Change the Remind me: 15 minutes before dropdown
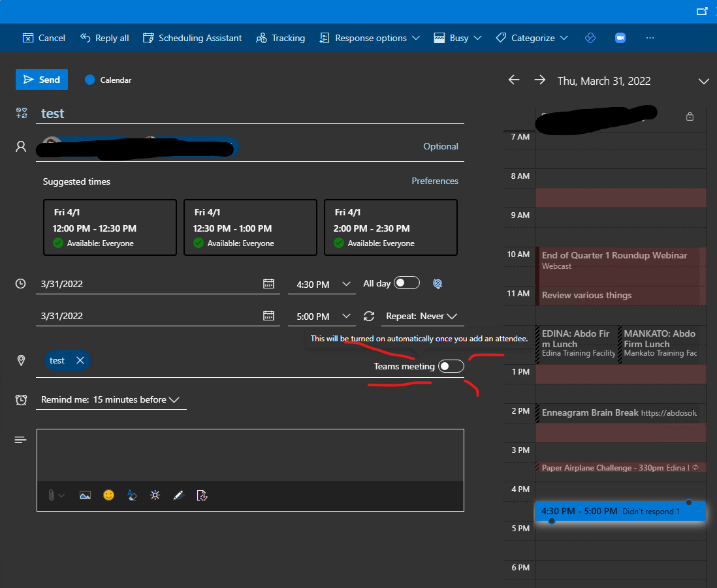Viewport: 717px width, 588px height. pos(111,399)
